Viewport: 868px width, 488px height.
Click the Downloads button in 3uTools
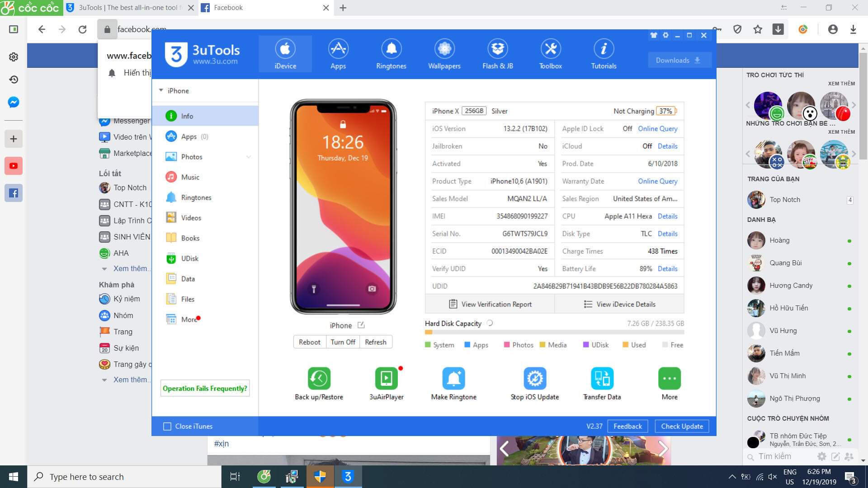click(679, 60)
